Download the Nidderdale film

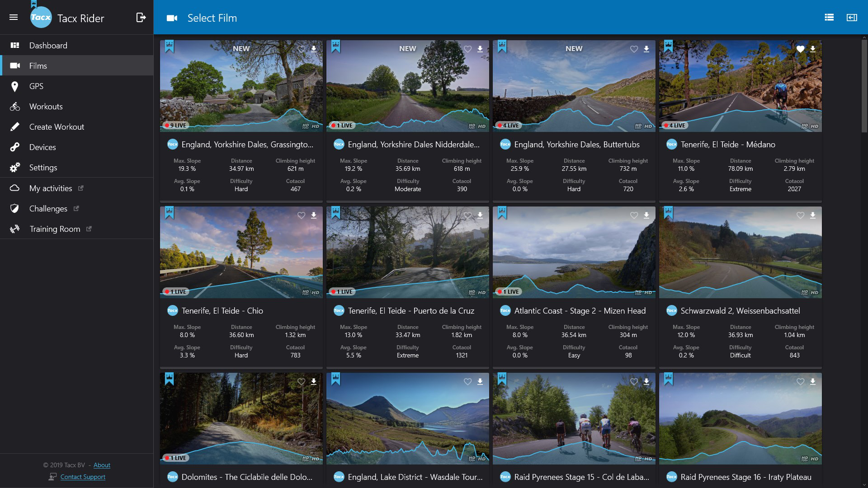tap(480, 49)
